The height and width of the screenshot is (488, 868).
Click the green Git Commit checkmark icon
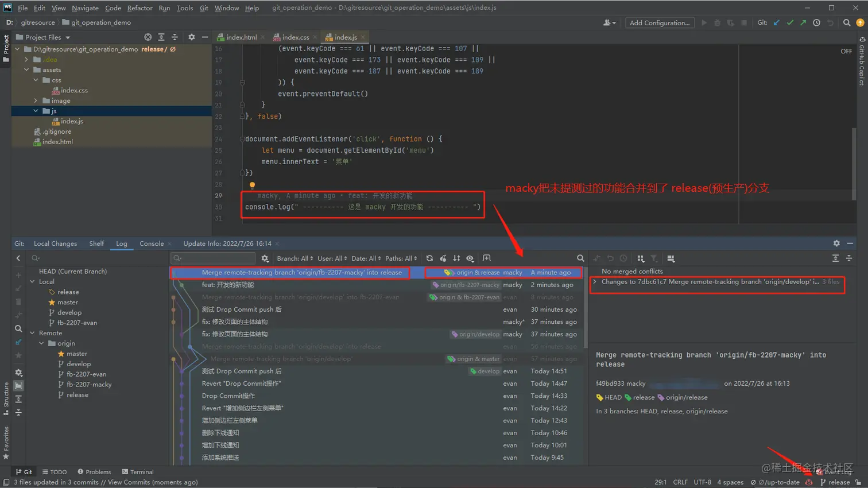[x=790, y=23]
